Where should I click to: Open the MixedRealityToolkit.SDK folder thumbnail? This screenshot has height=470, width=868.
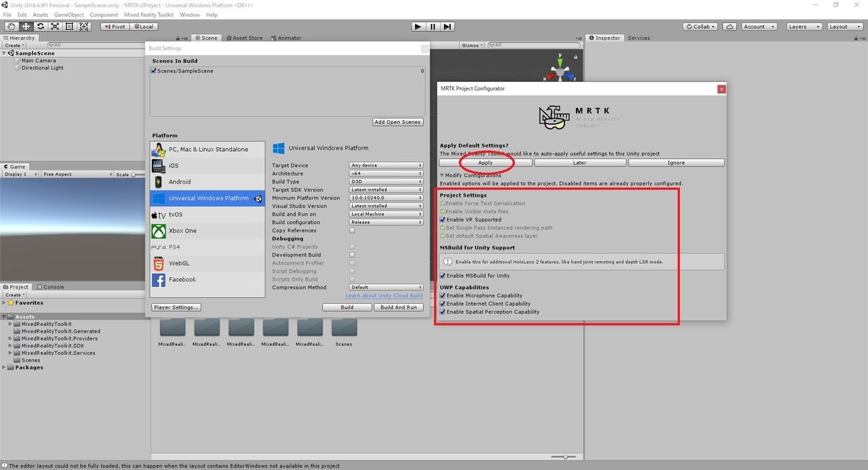[276, 331]
